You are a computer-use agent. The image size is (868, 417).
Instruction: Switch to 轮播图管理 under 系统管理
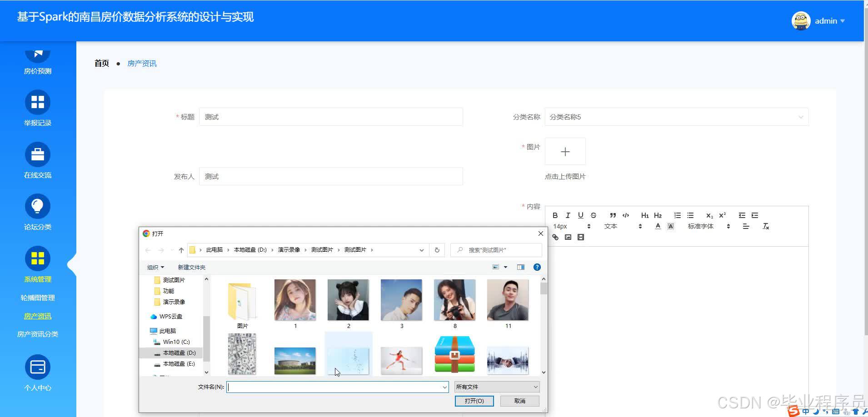click(38, 298)
